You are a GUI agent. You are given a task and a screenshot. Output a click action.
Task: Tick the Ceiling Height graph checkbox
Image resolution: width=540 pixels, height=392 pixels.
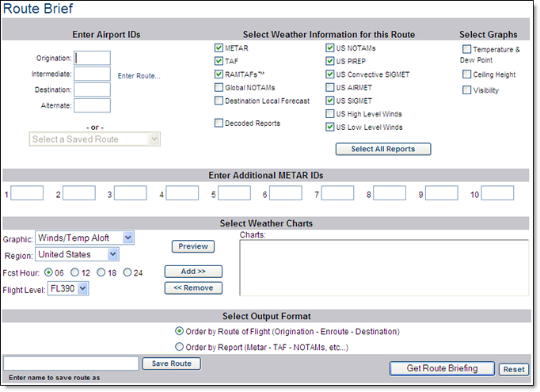click(466, 74)
